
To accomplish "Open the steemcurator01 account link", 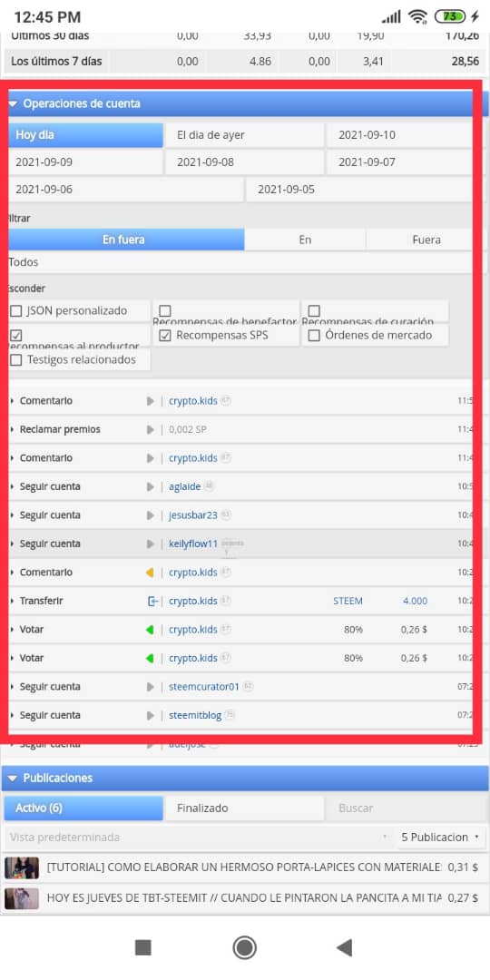I will [204, 687].
